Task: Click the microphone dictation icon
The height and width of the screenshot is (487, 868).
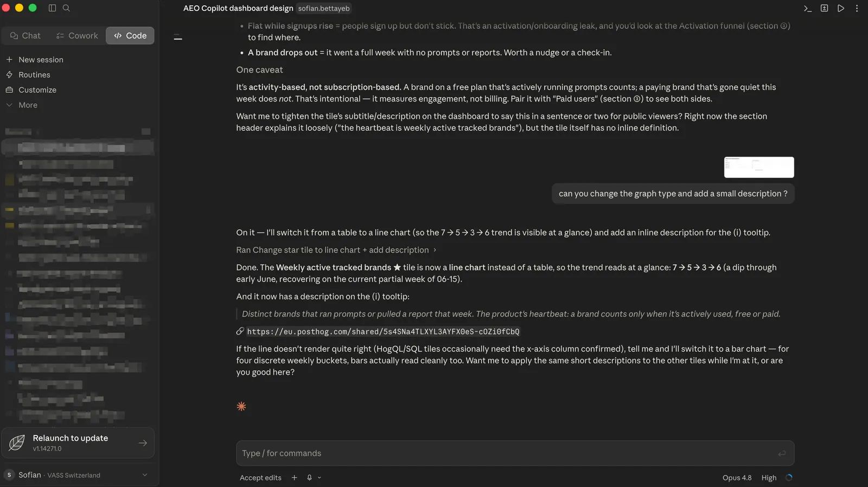Action: 309,478
